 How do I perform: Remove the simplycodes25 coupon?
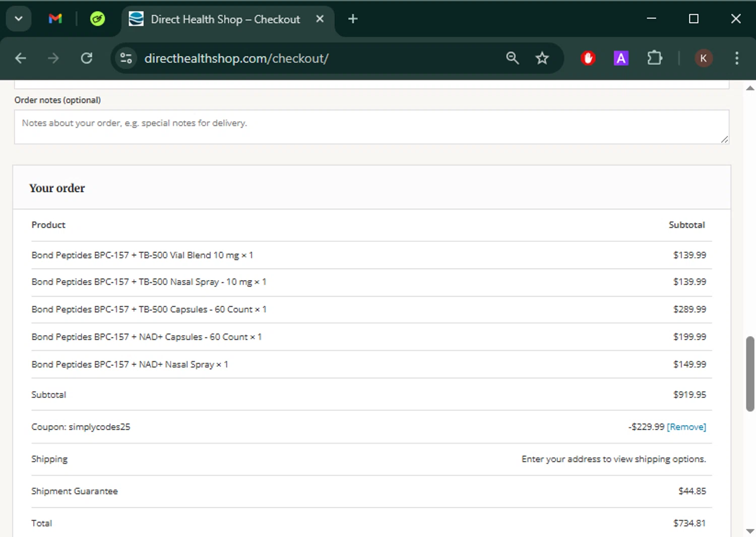click(x=686, y=427)
